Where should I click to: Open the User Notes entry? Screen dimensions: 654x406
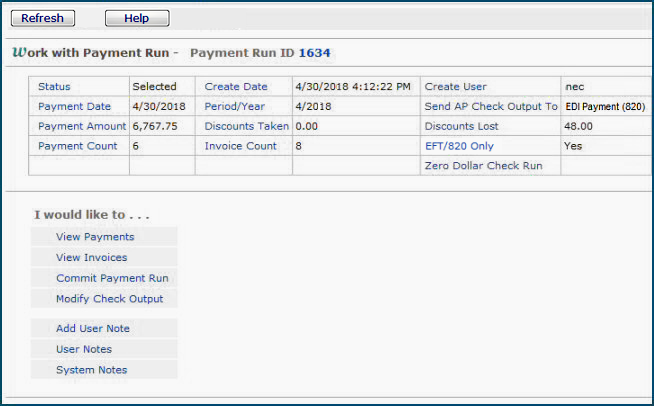[x=84, y=349]
